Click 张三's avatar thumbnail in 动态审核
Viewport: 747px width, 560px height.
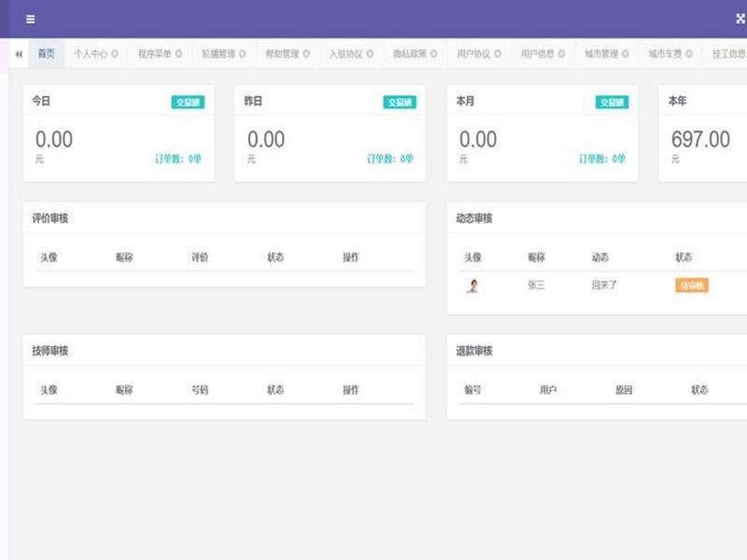tap(472, 286)
